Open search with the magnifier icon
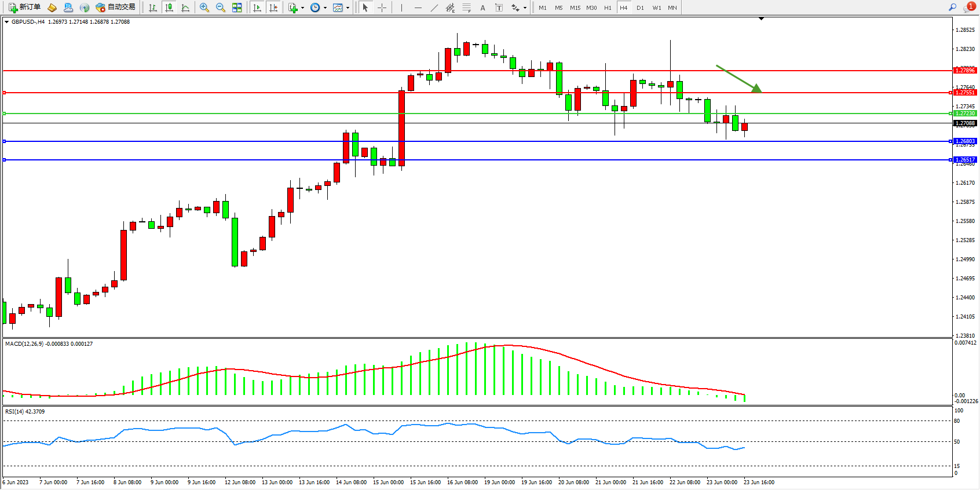The height and width of the screenshot is (490, 980). click(x=952, y=8)
